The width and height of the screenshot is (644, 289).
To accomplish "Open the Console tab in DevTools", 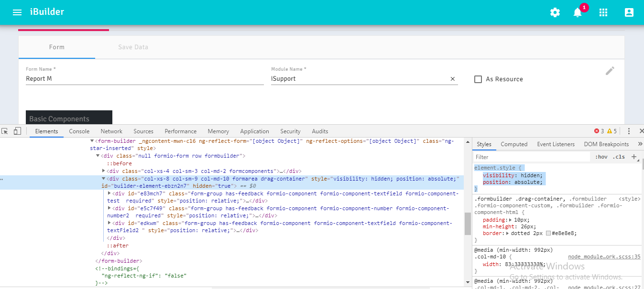I will point(79,131).
